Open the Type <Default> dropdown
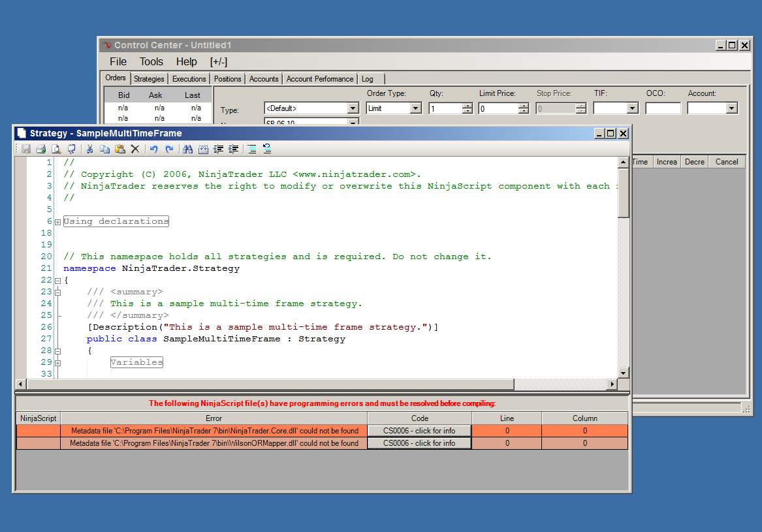 [353, 108]
